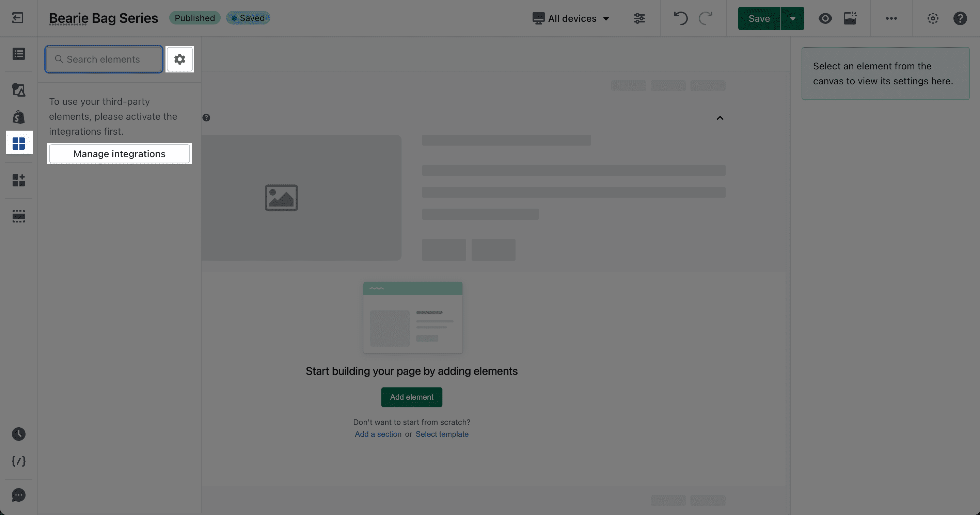This screenshot has width=980, height=515.
Task: Click the Manage integrations button
Action: (x=119, y=153)
